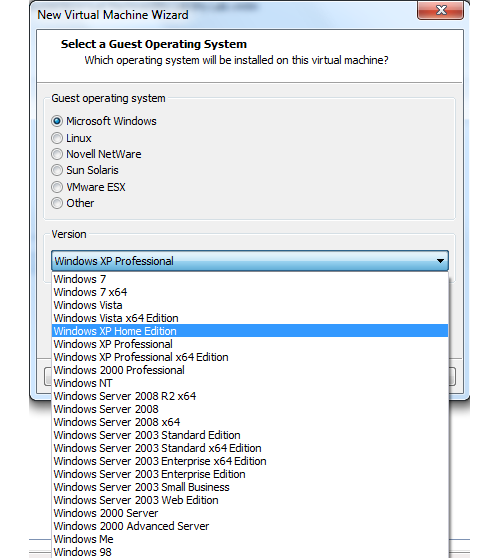The width and height of the screenshot is (500, 558).
Task: Select the Novell NetWare option
Action: [57, 154]
